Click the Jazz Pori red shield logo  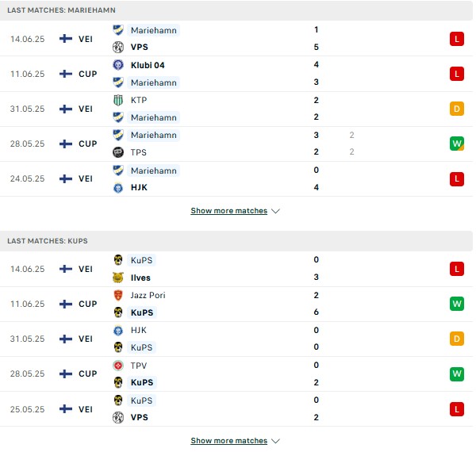click(118, 295)
